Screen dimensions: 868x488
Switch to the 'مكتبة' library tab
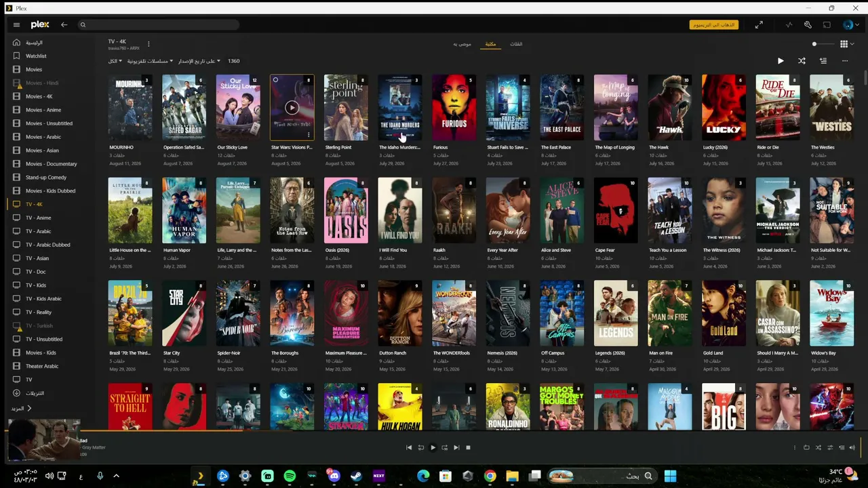(x=490, y=44)
